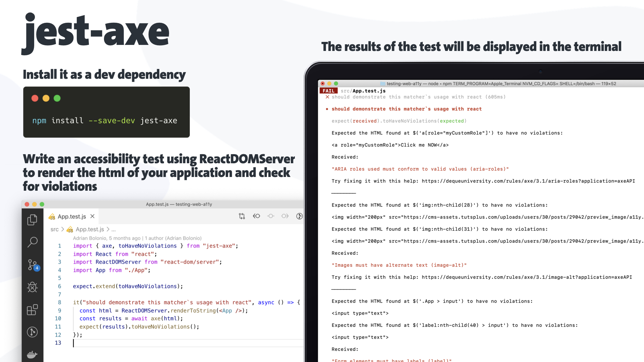This screenshot has width=644, height=362.
Task: Open the Search icon in VS Code sidebar
Action: (32, 242)
